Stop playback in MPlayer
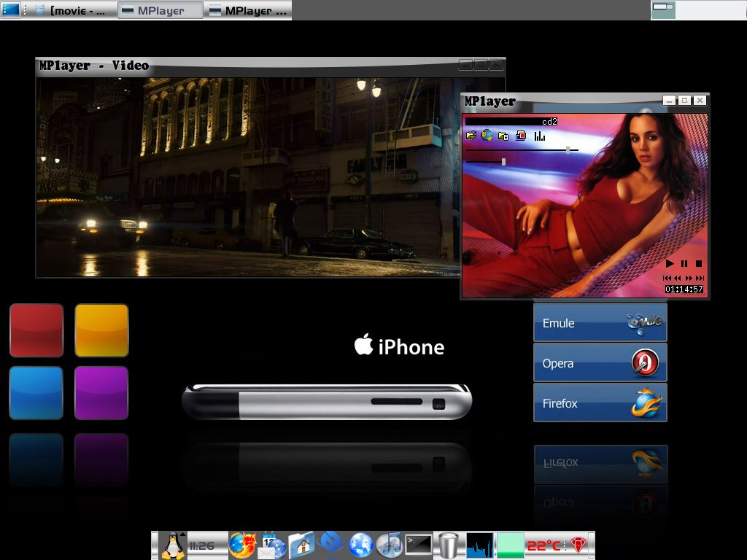 [x=699, y=263]
